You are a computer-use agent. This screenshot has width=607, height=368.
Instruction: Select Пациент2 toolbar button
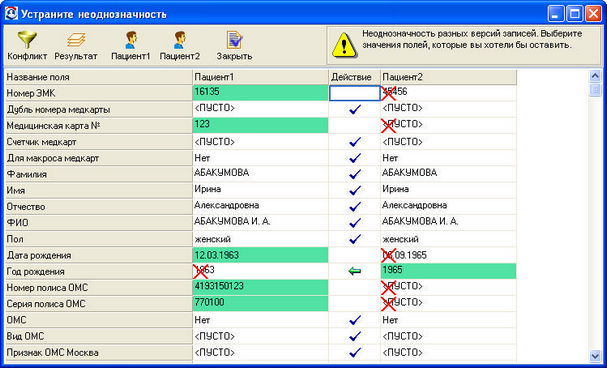[x=180, y=45]
